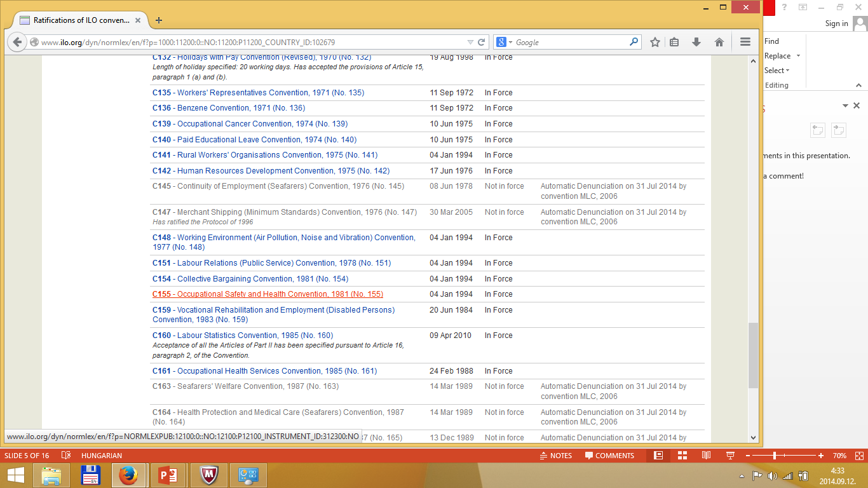Zoom in with PowerPoint plus button
This screenshot has height=488, width=868.
point(821,456)
